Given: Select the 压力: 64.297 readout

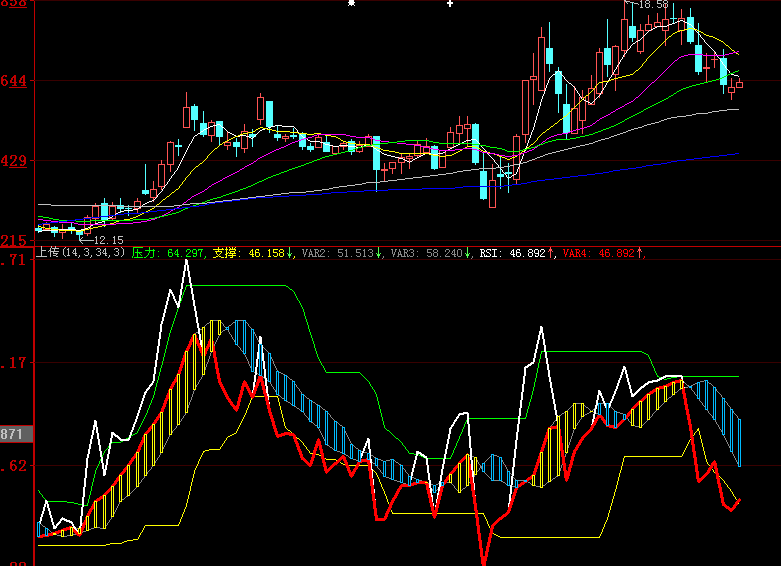Looking at the screenshot, I should click(168, 253).
